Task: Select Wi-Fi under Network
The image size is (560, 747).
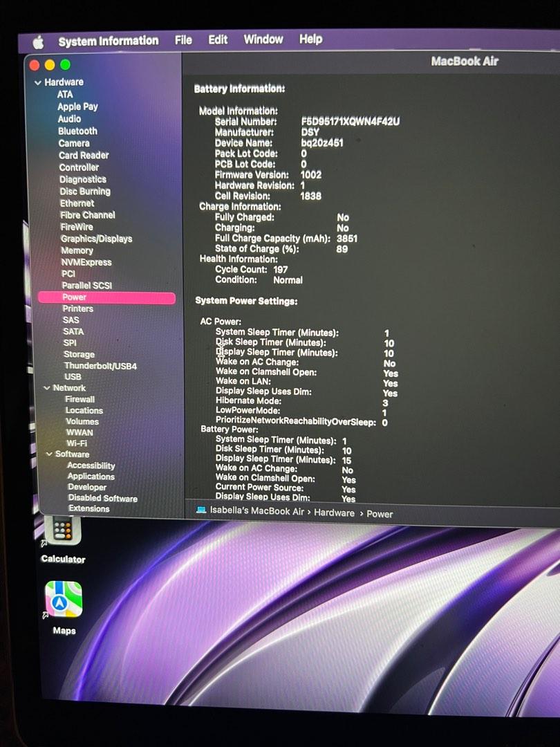Action: pyautogui.click(x=77, y=443)
